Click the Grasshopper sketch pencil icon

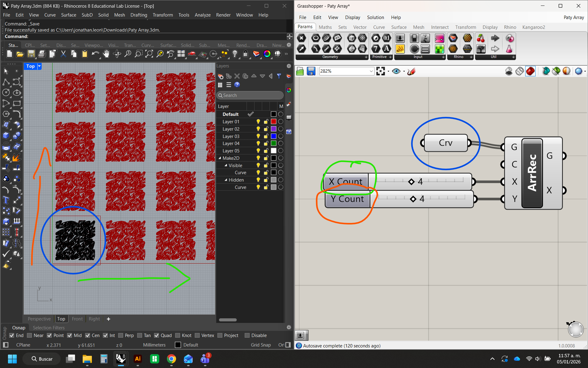point(411,71)
